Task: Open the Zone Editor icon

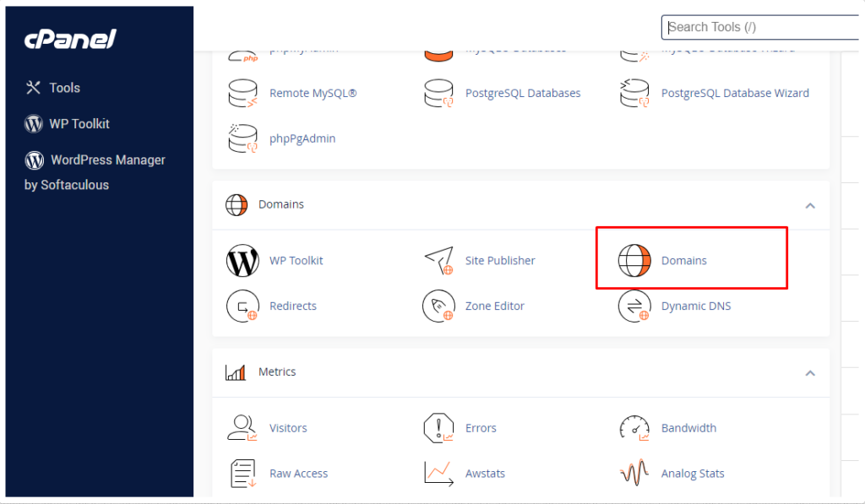Action: point(438,306)
